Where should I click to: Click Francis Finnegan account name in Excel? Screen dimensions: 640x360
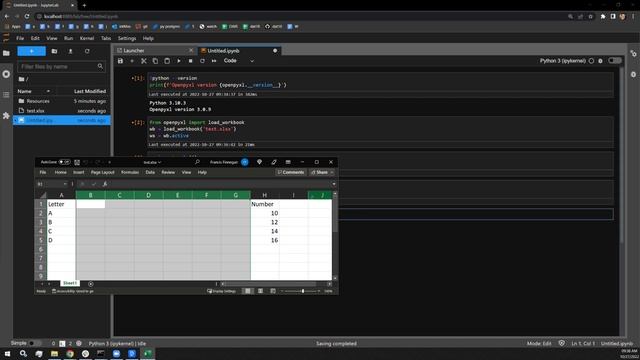pyautogui.click(x=224, y=162)
